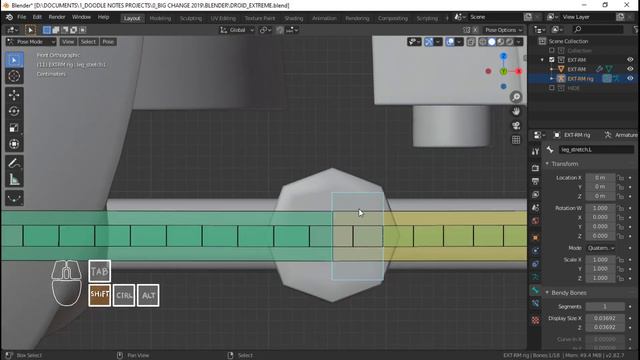Click the Bendy Bones Segments slider field
The width and height of the screenshot is (640, 360).
(x=605, y=307)
